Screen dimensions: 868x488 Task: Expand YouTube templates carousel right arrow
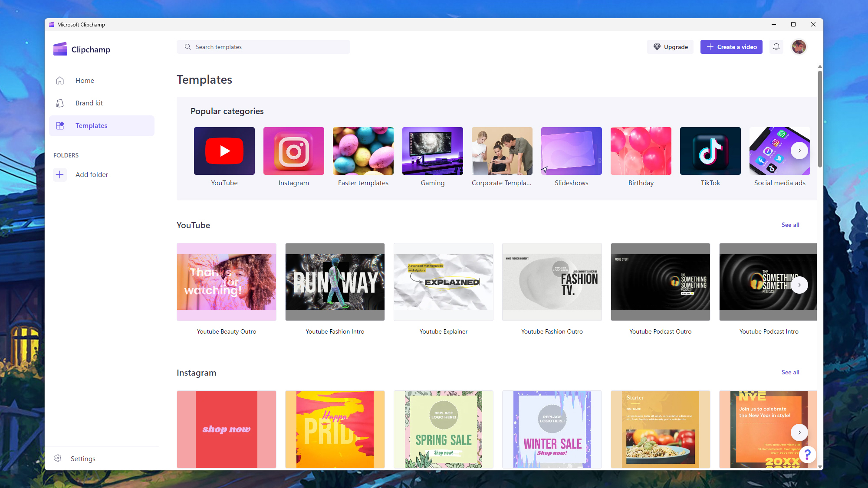(x=799, y=285)
